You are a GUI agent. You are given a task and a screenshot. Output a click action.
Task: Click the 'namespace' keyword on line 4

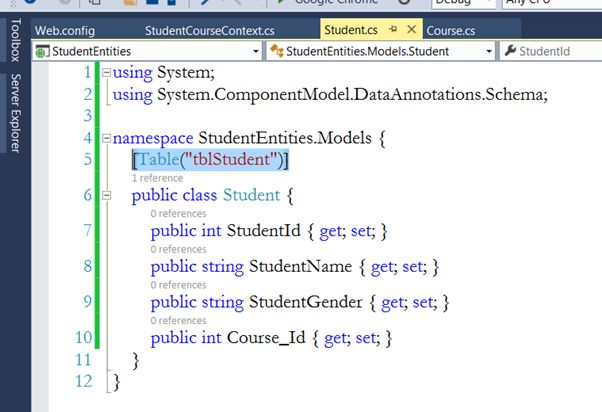click(x=153, y=139)
